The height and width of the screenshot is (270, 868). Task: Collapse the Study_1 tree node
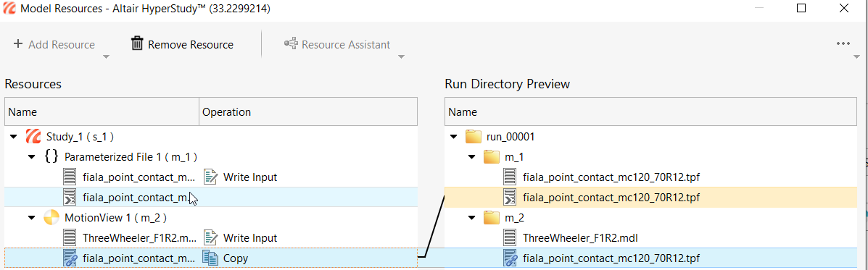pos(13,137)
